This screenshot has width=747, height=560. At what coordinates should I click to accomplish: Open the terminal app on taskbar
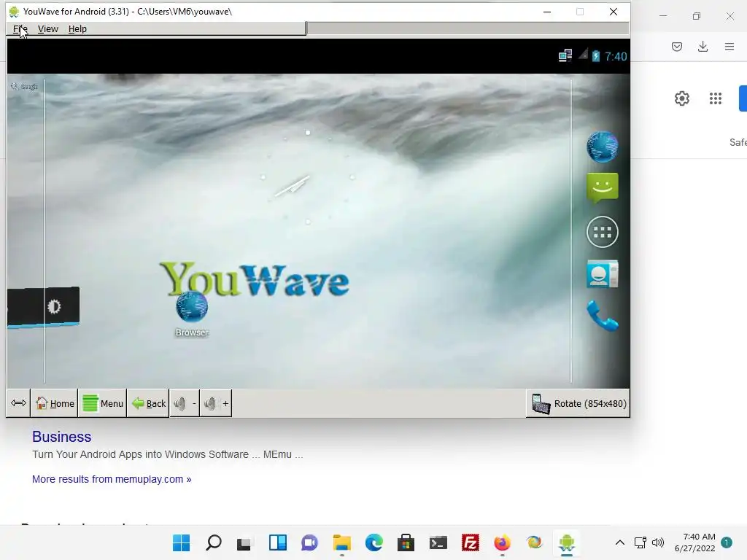click(x=438, y=542)
